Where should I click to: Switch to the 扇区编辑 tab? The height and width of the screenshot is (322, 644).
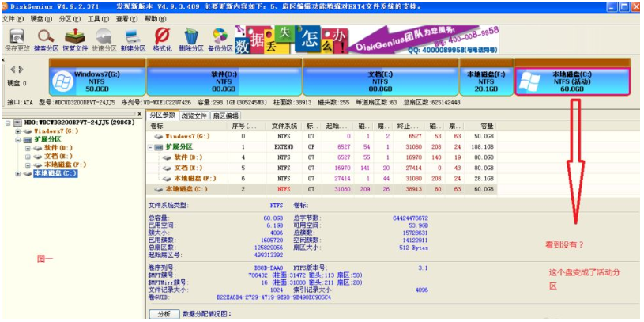point(225,116)
